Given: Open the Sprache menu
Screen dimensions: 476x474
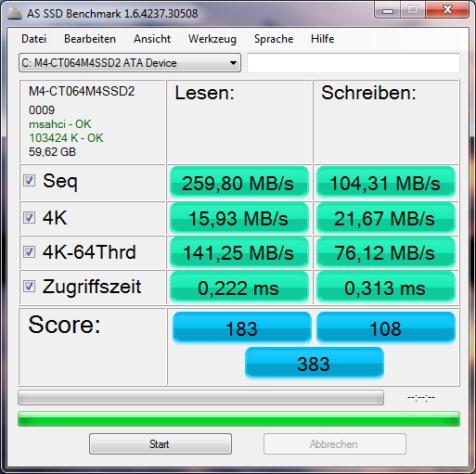Looking at the screenshot, I should 274,39.
